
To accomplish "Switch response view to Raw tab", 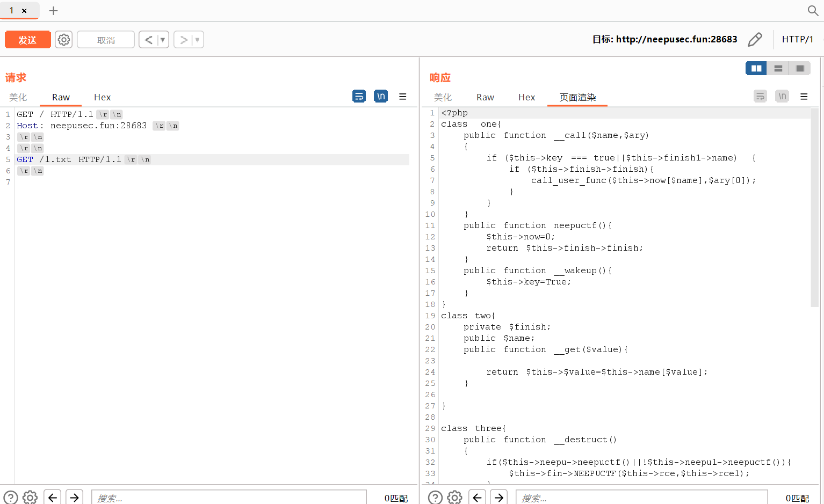I will pos(485,97).
